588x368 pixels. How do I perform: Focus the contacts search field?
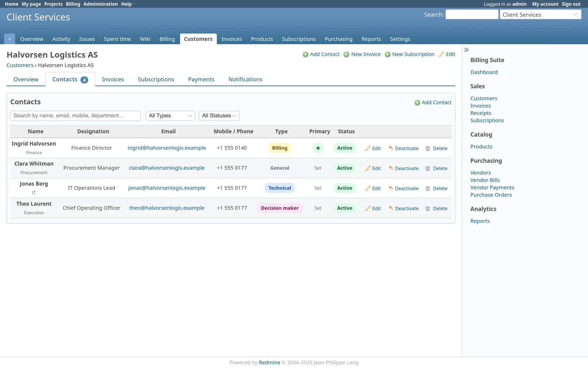coord(75,115)
